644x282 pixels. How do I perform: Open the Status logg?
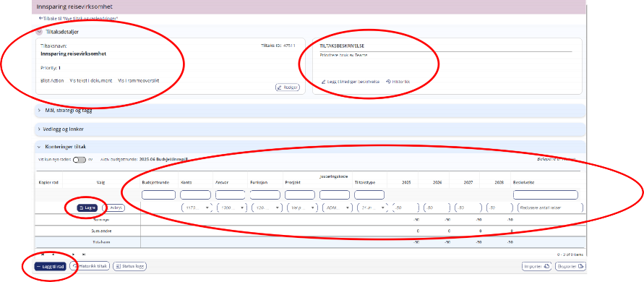coord(129,266)
